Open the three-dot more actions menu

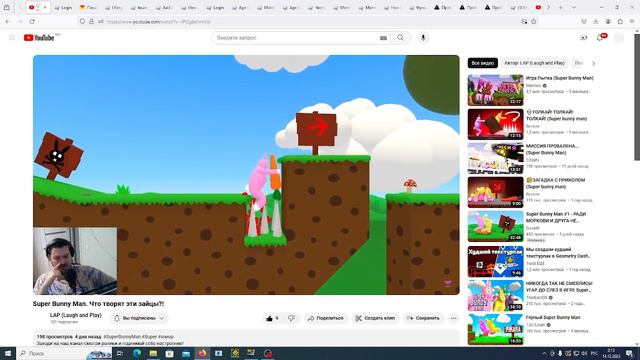(x=453, y=318)
